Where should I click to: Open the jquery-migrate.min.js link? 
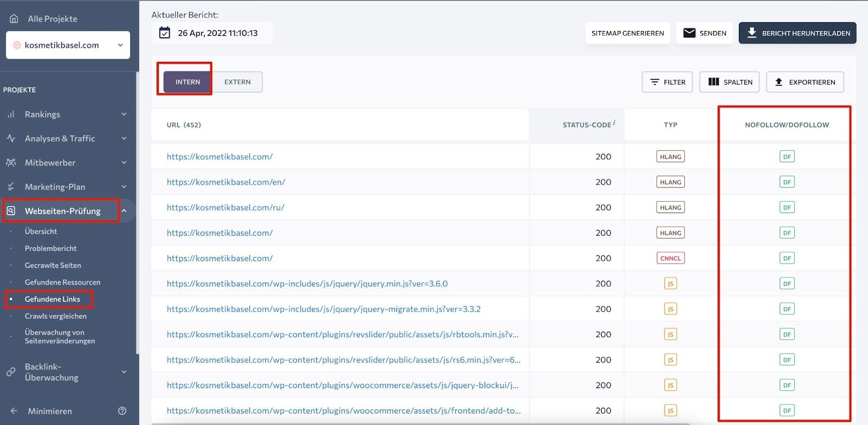323,309
